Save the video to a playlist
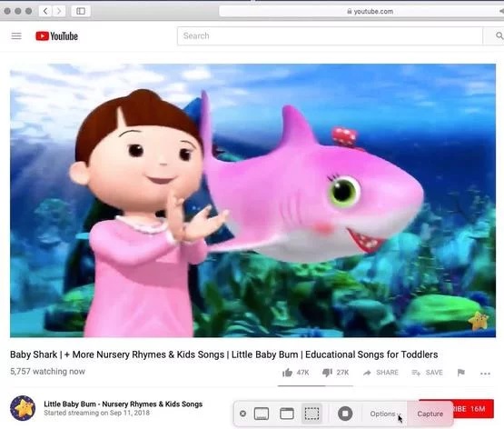Screen dimensions: 504x429 427,373
